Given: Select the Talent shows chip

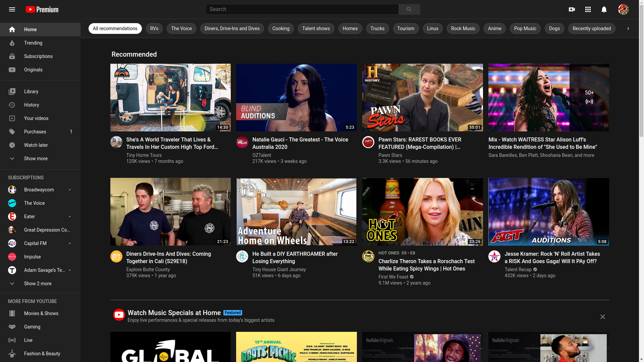Looking at the screenshot, I should [316, 28].
